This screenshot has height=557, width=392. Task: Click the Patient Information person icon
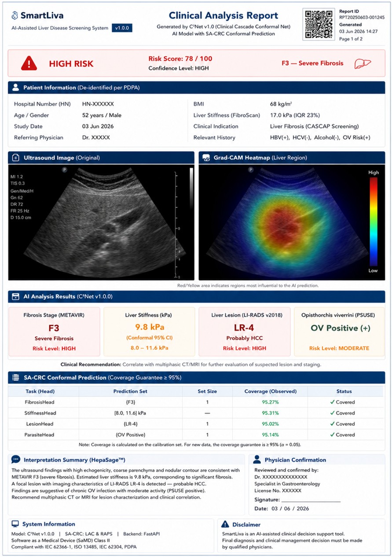point(15,88)
